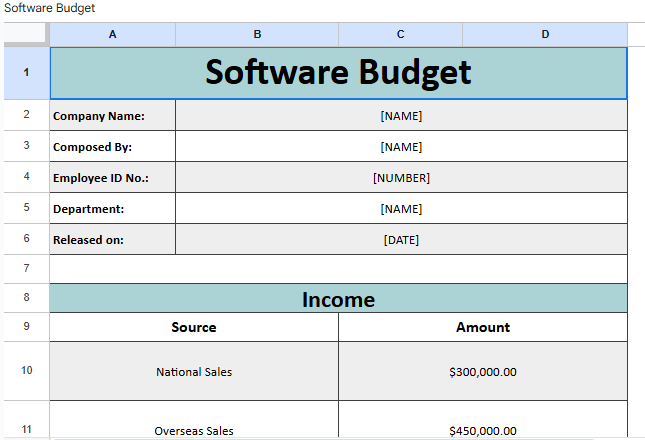
Task: Select the [DATE] cell for Released on
Action: tap(401, 240)
